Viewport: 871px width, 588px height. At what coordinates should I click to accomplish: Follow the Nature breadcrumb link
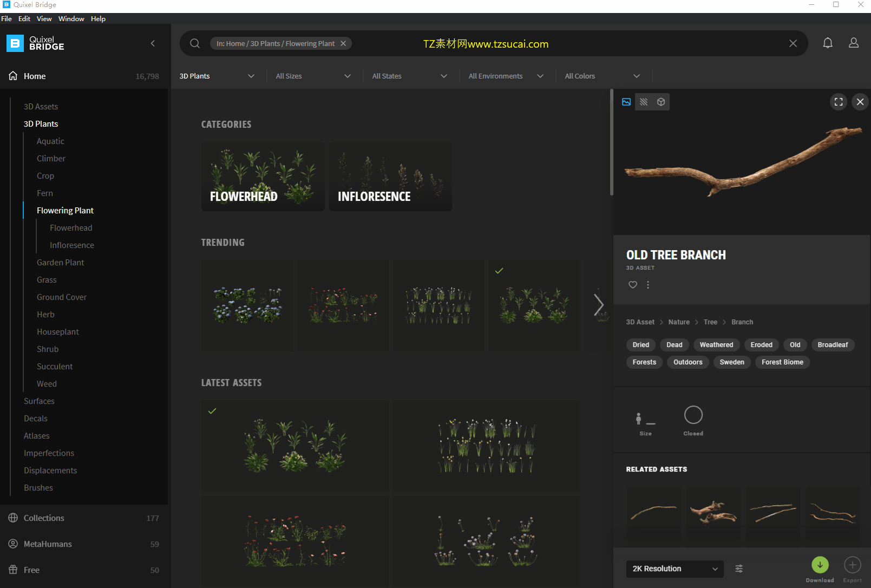[x=679, y=322]
